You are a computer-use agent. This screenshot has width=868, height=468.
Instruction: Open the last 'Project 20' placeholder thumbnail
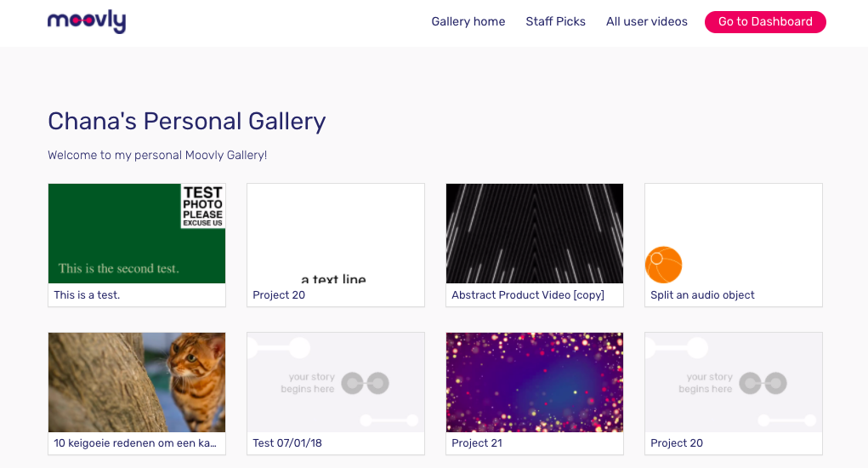(734, 382)
